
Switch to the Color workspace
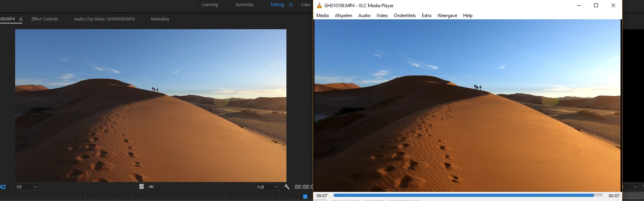[x=306, y=5]
